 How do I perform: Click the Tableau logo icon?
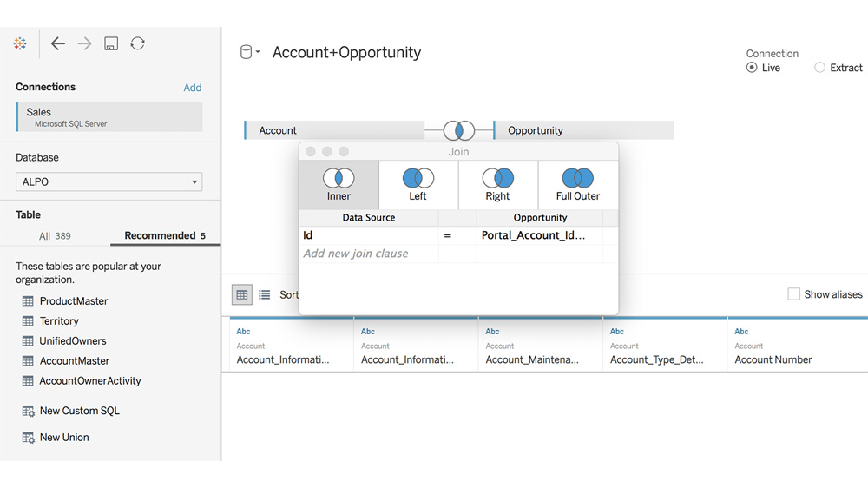coord(20,43)
